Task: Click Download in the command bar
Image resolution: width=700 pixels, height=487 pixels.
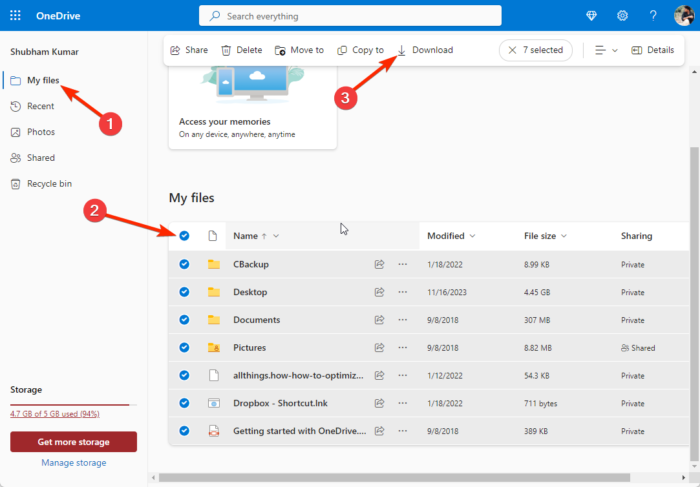Action: click(x=424, y=50)
